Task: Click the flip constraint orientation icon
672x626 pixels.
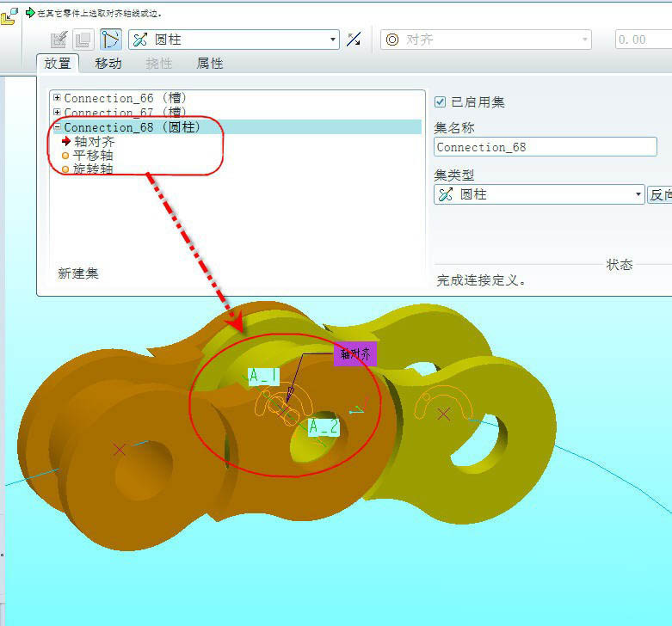Action: coord(354,40)
